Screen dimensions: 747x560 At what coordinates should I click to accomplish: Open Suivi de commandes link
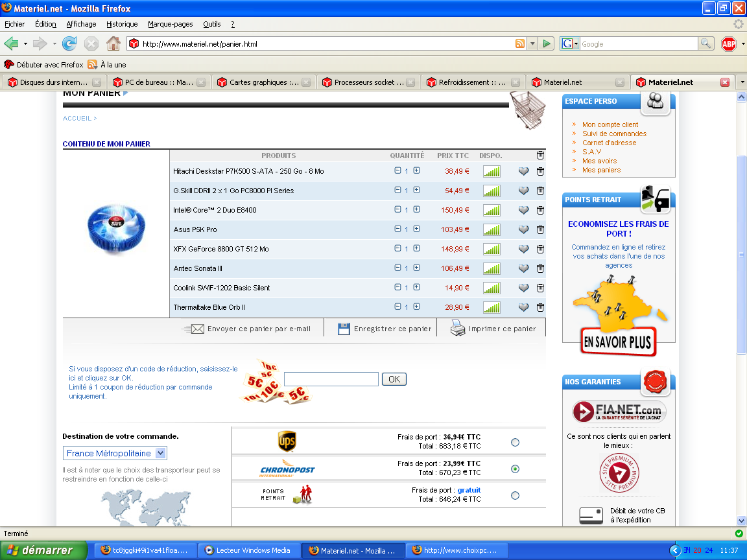615,134
